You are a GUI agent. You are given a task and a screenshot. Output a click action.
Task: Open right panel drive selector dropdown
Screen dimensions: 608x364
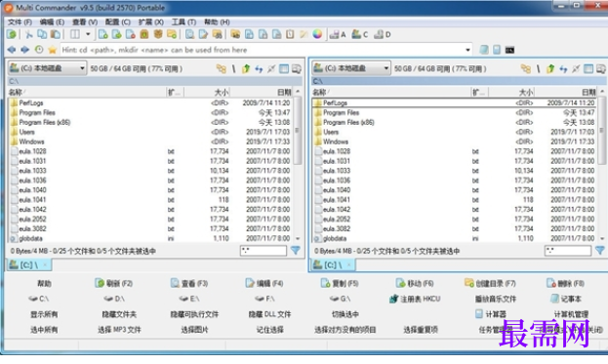tap(351, 68)
